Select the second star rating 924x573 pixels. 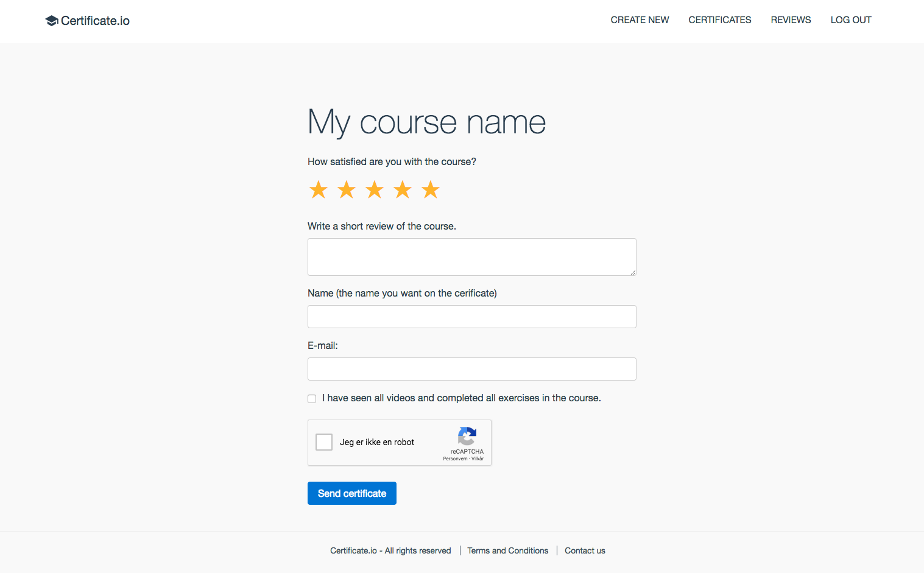click(x=346, y=189)
